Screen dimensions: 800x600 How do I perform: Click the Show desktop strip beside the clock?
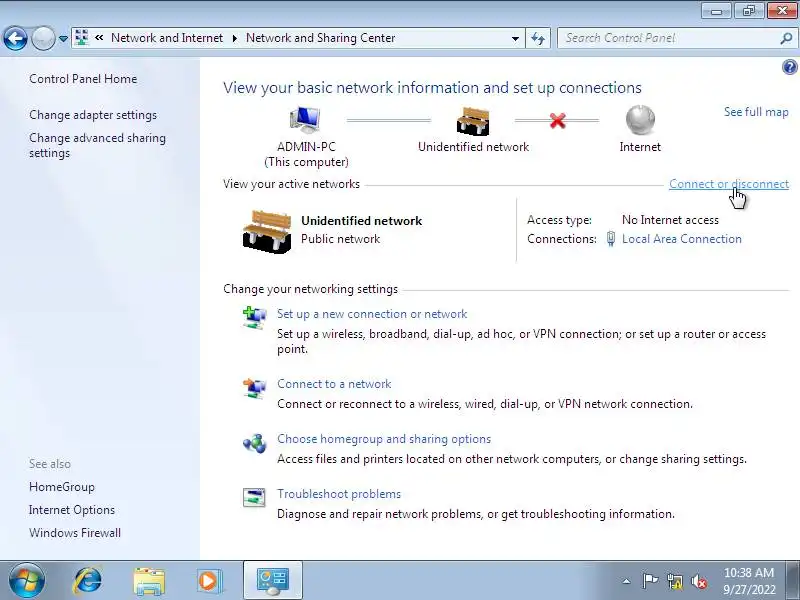(795, 581)
